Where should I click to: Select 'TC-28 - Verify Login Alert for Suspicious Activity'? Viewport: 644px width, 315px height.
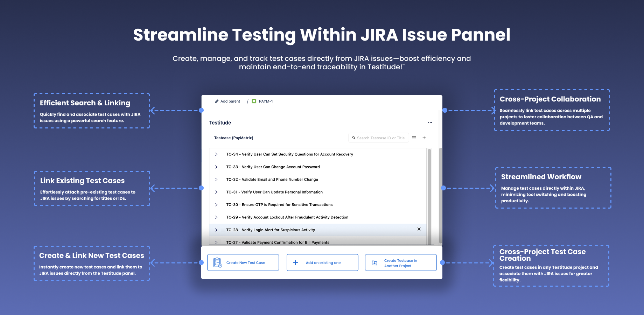point(318,230)
